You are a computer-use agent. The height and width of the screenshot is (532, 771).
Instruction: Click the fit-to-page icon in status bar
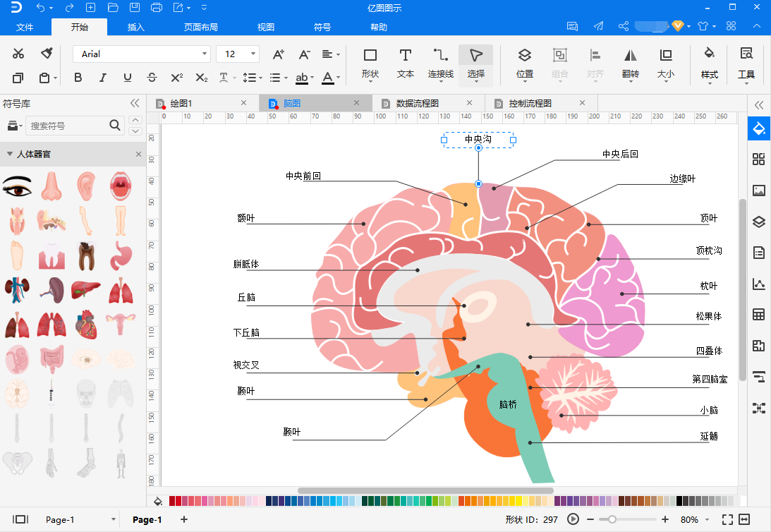[727, 519]
